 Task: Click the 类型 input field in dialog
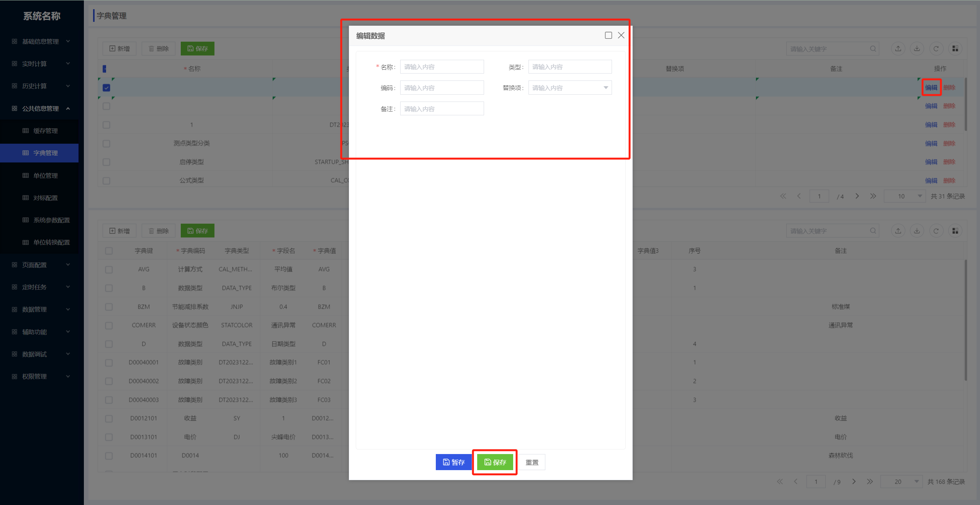tap(570, 67)
